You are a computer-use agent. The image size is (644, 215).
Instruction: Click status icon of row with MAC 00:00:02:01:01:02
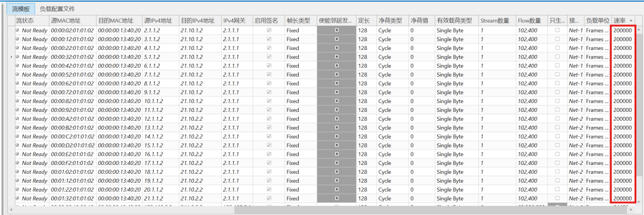[18, 30]
